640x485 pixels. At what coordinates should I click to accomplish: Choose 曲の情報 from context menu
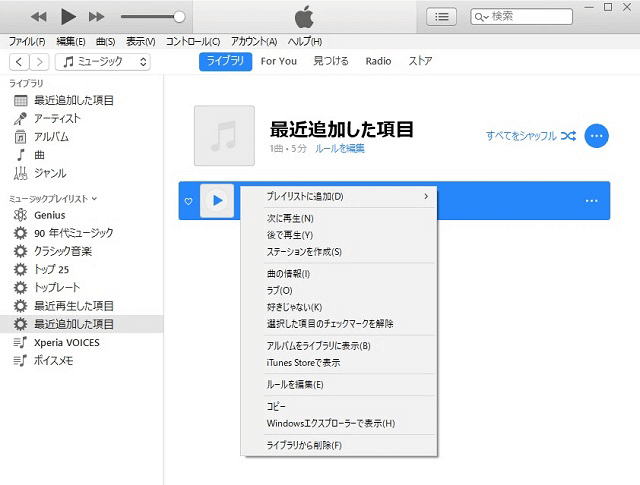pos(288,273)
